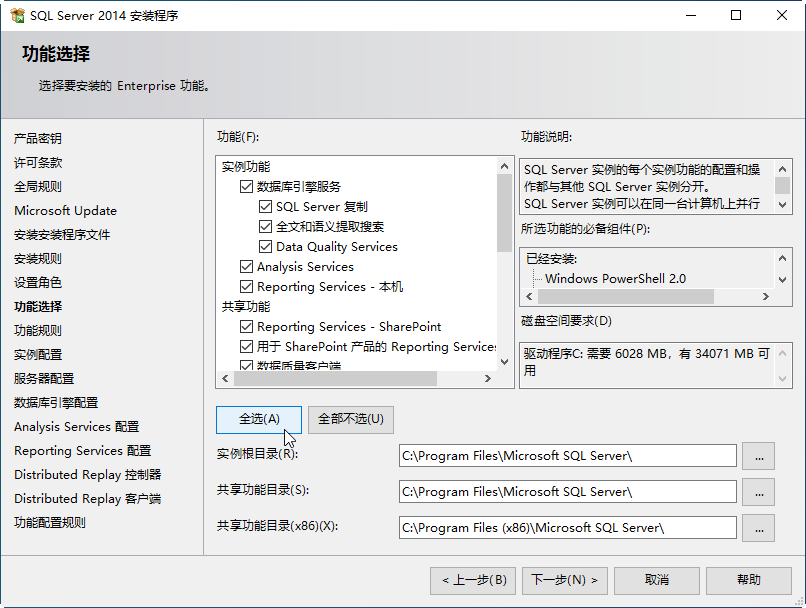
Task: Close the SQL Server 2014 安装程序 window
Action: point(781,15)
